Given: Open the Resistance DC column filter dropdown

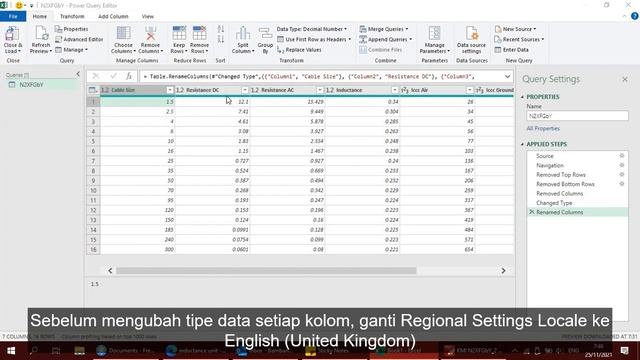Looking at the screenshot, I should (x=245, y=90).
